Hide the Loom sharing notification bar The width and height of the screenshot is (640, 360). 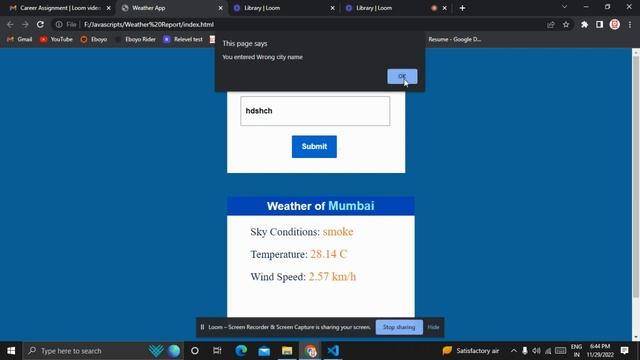tap(433, 327)
